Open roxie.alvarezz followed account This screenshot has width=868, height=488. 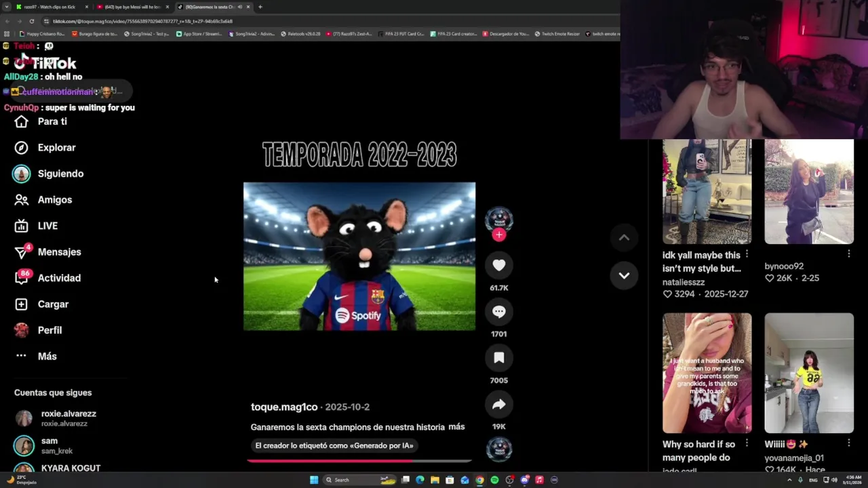(x=56, y=418)
